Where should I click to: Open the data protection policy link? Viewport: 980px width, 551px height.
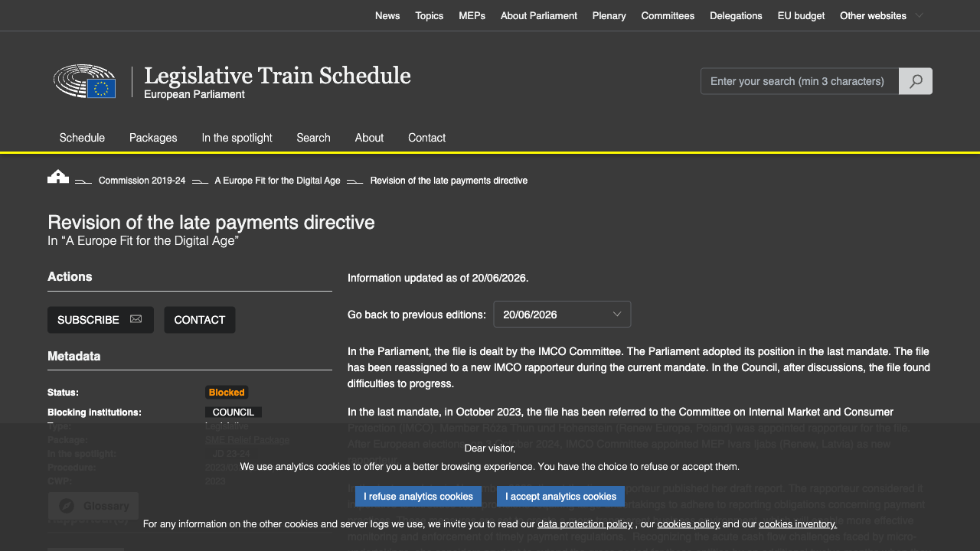point(585,524)
